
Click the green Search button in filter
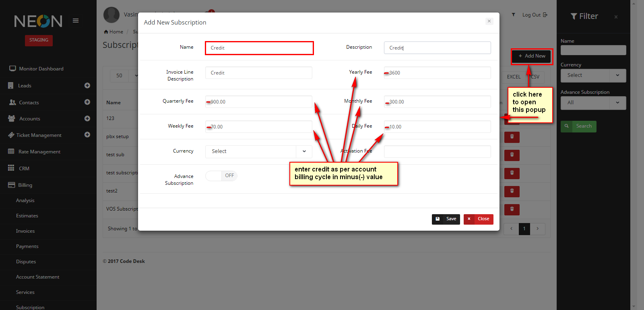[x=578, y=126]
